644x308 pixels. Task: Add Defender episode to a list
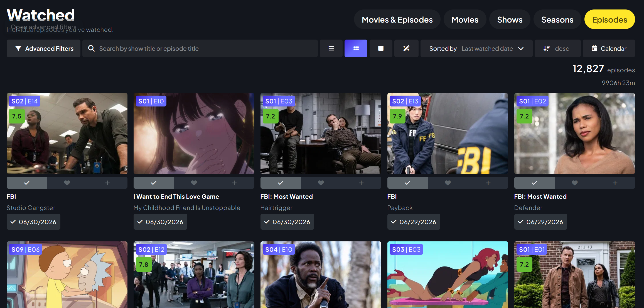click(615, 183)
